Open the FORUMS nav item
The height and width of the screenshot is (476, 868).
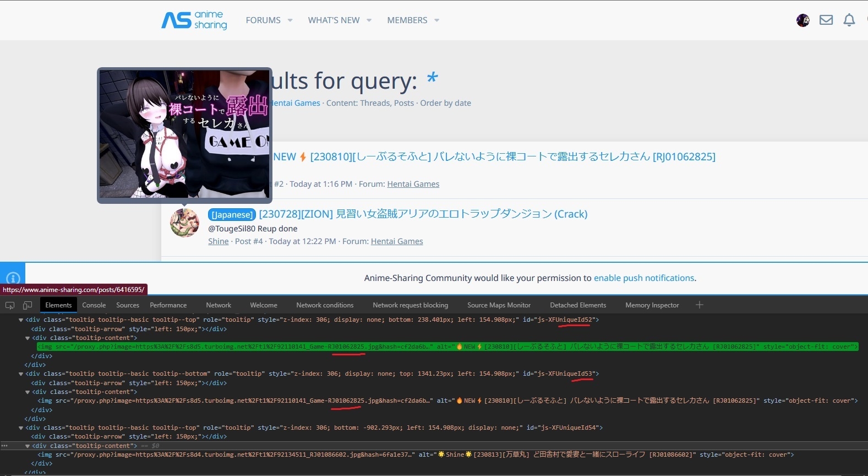pyautogui.click(x=263, y=20)
